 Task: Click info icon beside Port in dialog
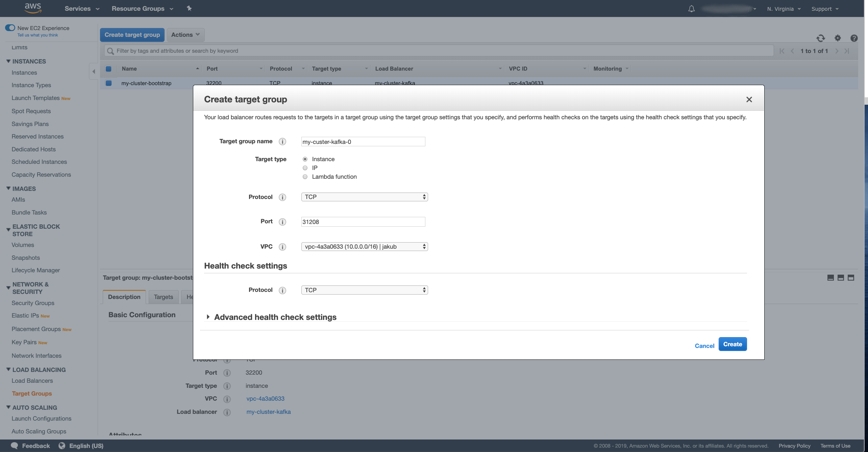(x=282, y=222)
